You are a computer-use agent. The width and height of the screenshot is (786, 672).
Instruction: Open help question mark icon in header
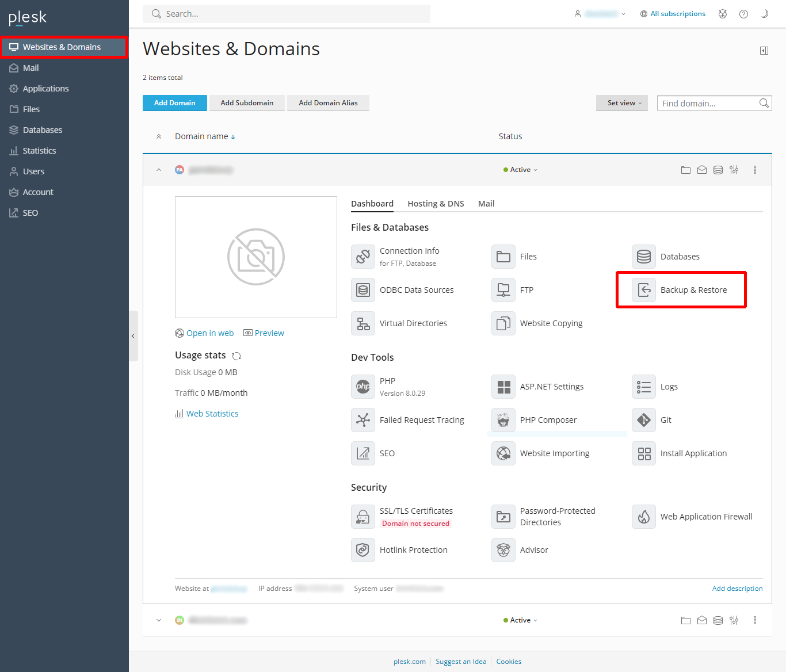point(743,14)
